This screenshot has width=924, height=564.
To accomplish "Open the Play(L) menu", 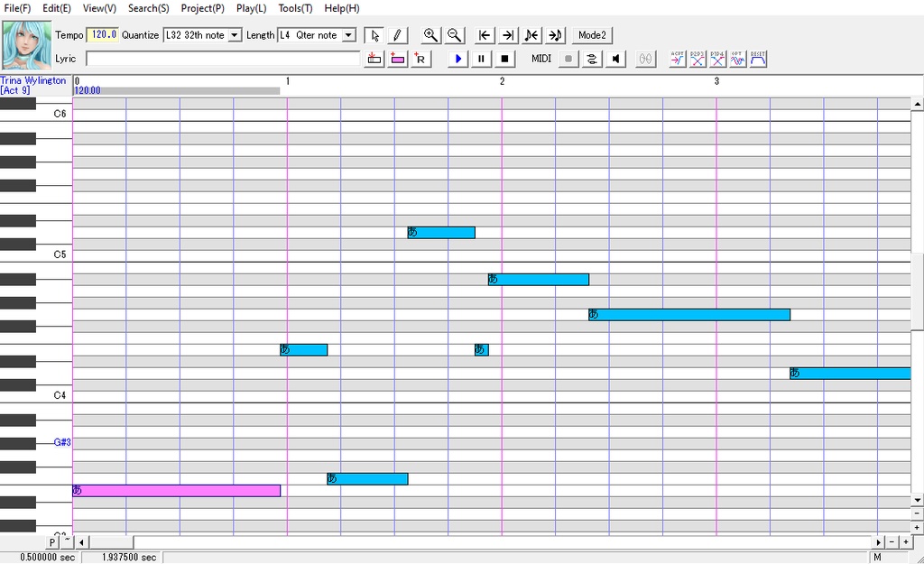I will coord(252,8).
